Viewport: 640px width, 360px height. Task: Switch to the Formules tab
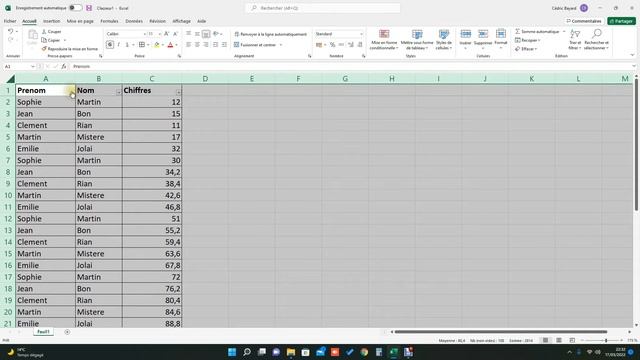pos(109,21)
